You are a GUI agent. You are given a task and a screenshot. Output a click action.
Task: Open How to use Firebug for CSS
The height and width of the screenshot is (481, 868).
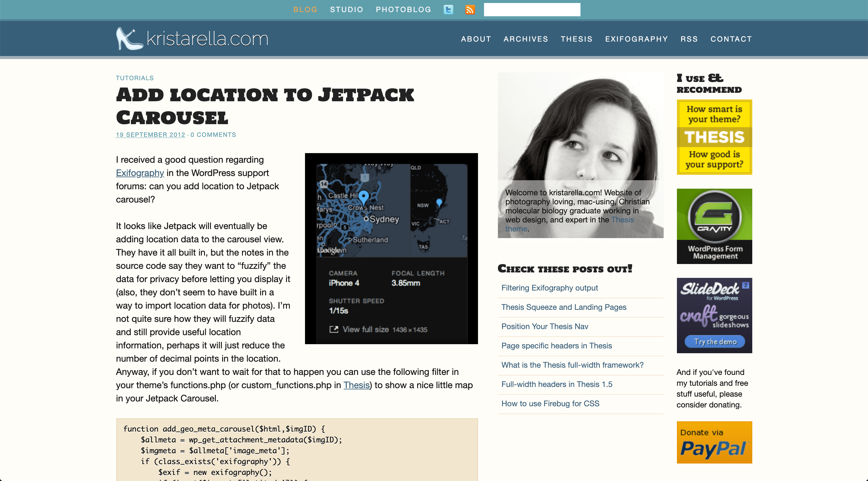550,404
